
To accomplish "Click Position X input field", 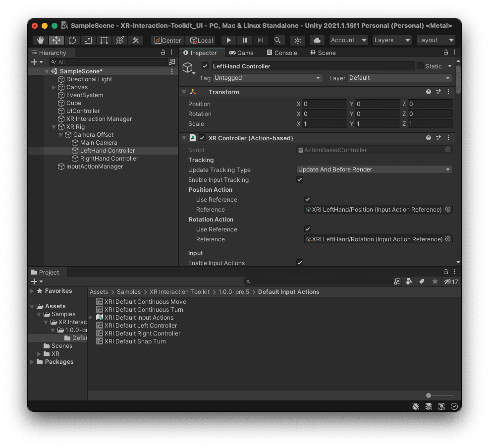I will [x=325, y=104].
